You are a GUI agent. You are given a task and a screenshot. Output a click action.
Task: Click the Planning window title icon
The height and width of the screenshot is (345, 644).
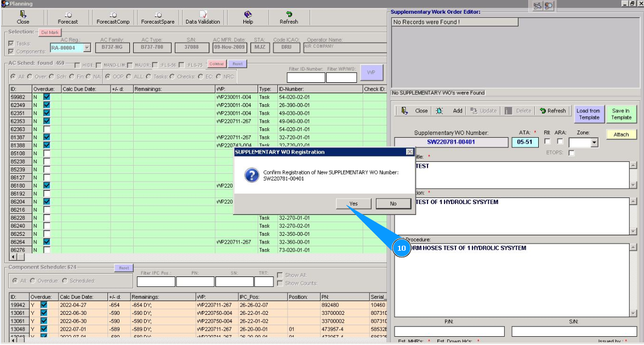[x=5, y=4]
